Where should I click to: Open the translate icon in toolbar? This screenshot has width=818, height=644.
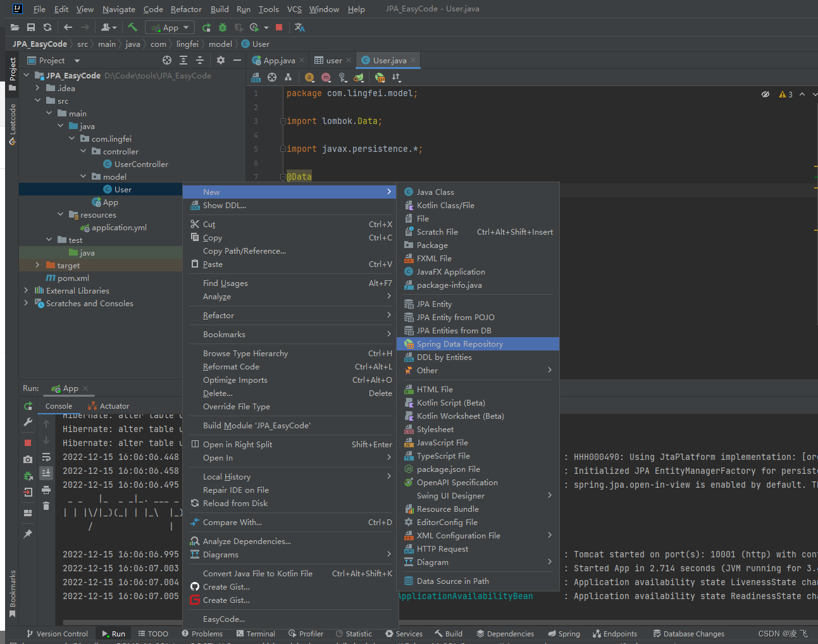click(x=300, y=27)
